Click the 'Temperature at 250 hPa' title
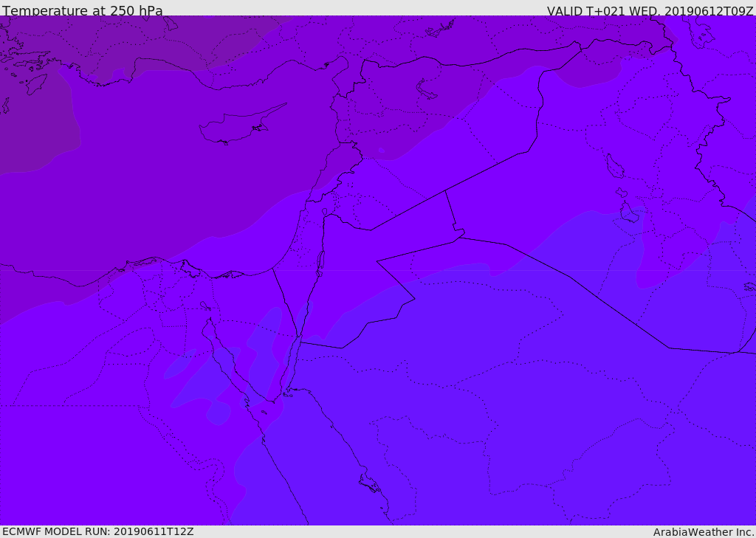The height and width of the screenshot is (538, 756). pos(83,10)
